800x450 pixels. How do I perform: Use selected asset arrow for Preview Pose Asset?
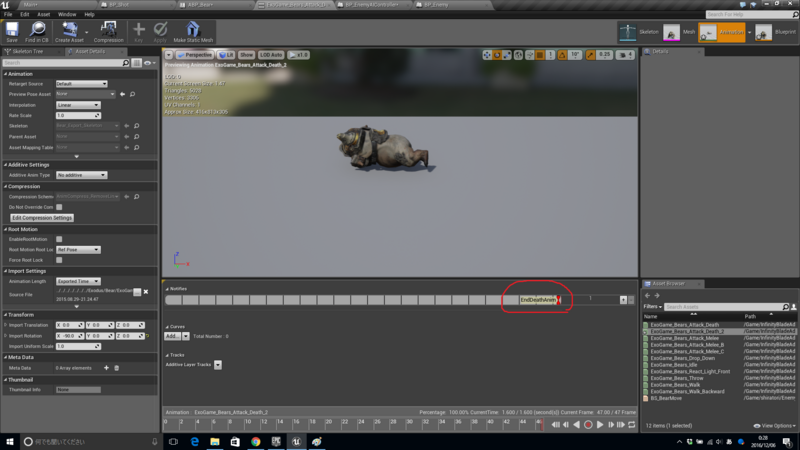point(122,94)
